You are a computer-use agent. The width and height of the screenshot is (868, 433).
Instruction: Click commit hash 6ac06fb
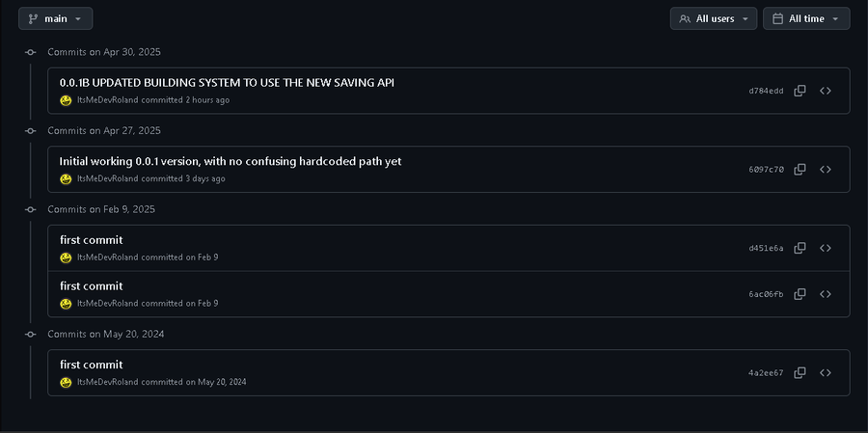point(766,294)
